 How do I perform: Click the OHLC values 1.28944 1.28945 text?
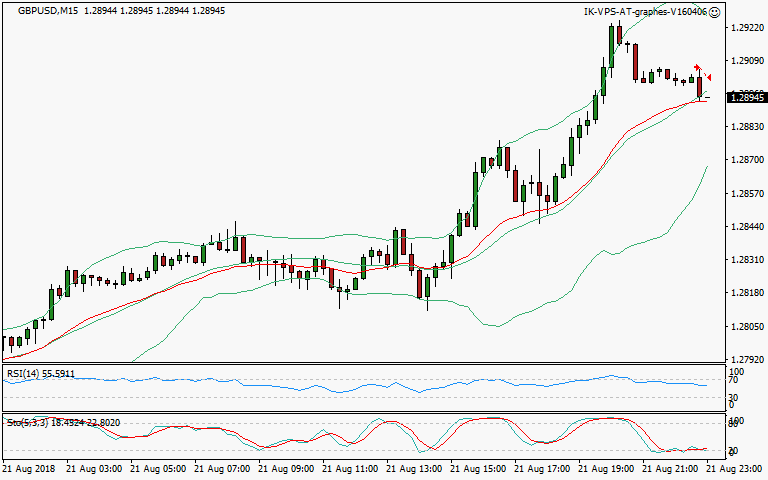(154, 10)
